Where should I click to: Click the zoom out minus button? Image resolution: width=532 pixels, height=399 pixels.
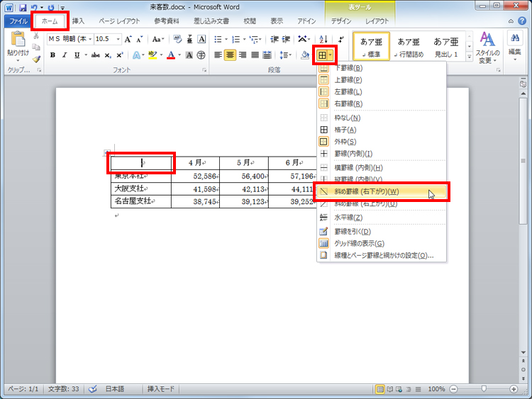tap(454, 389)
